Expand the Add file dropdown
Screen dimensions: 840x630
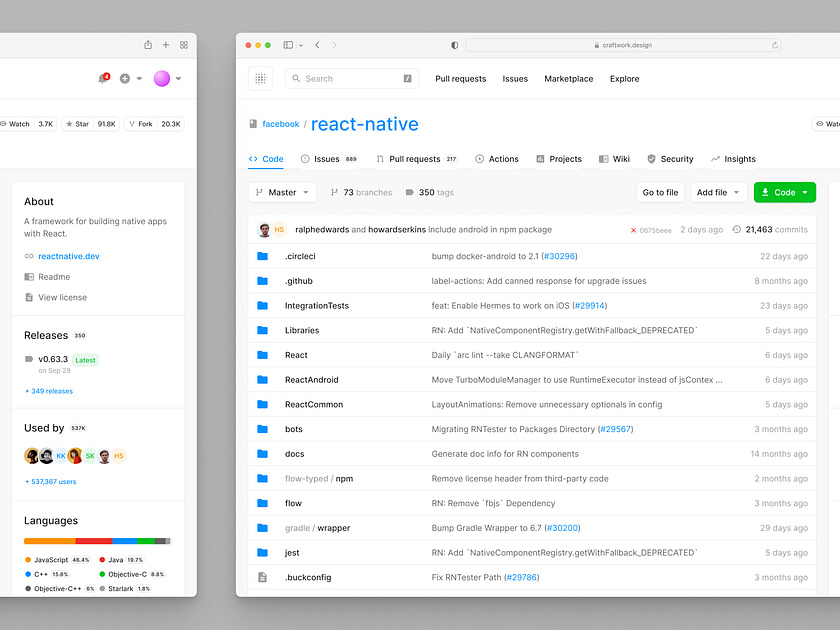point(719,192)
